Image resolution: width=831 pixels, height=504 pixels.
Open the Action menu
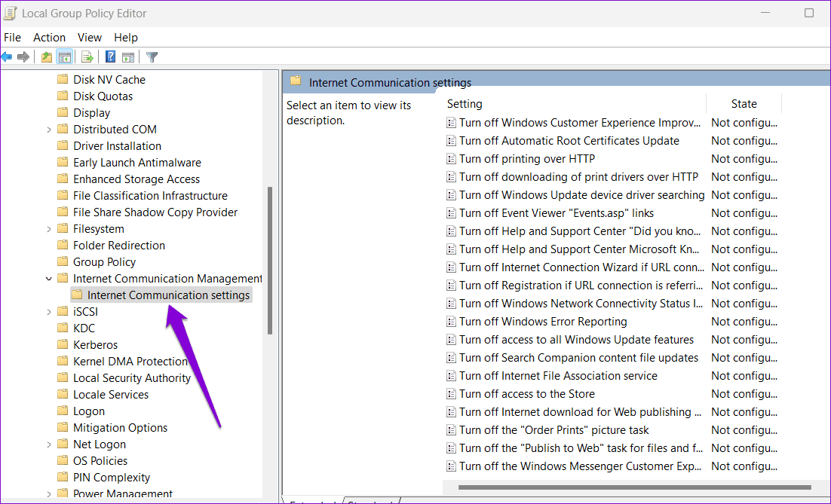49,38
